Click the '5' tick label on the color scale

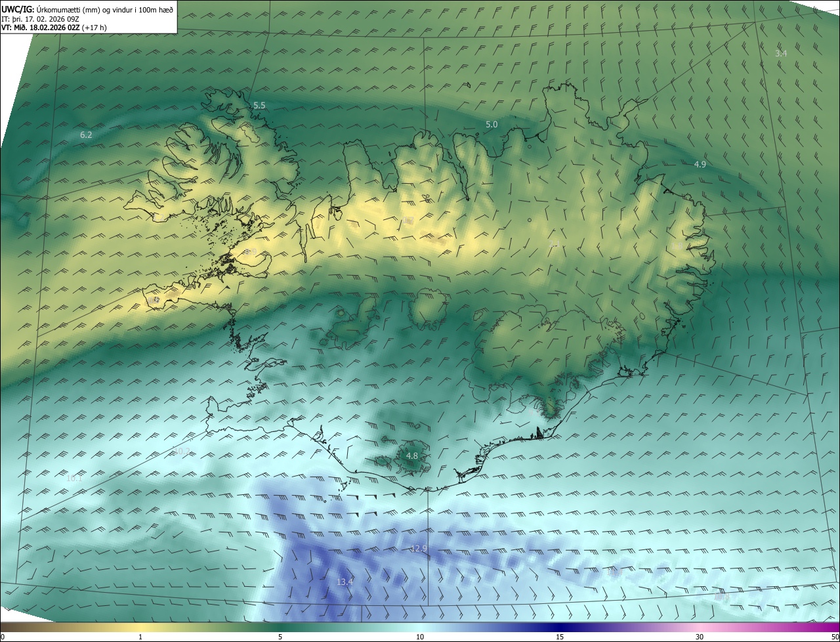tap(280, 637)
